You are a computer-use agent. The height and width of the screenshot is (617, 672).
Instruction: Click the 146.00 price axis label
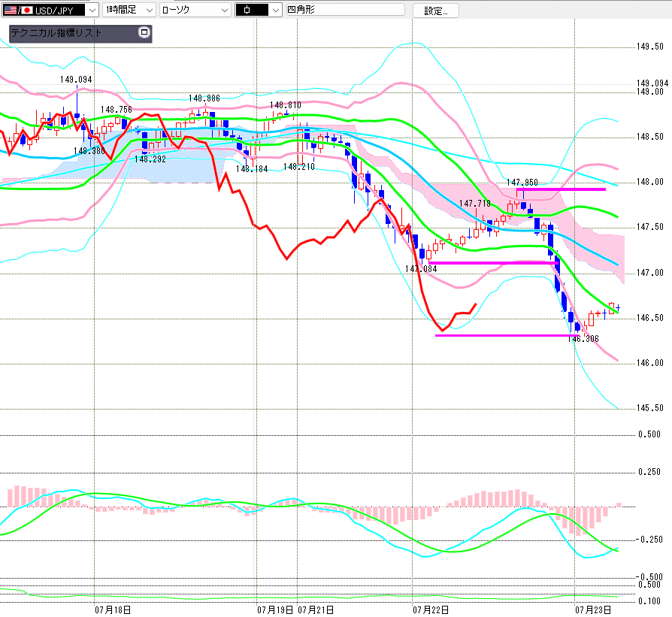pos(650,363)
